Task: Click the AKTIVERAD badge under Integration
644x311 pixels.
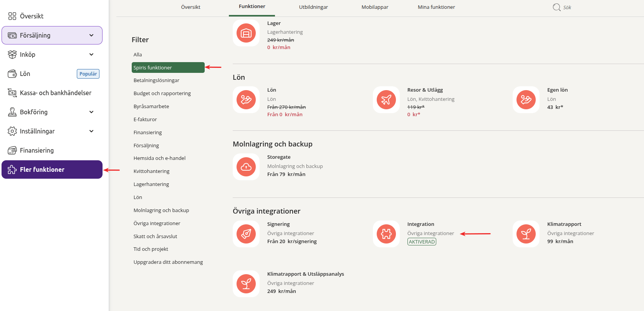Action: coord(422,242)
